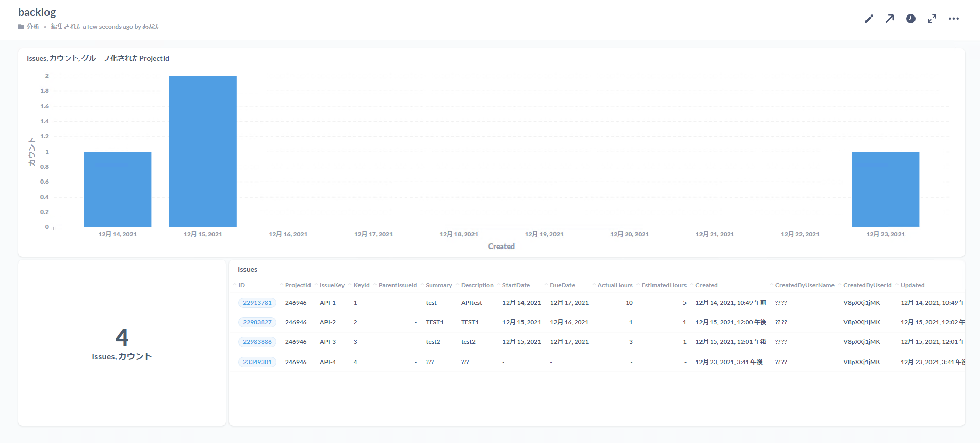This screenshot has width=980, height=443.
Task: Sort by the DueDate column header
Action: pos(562,285)
